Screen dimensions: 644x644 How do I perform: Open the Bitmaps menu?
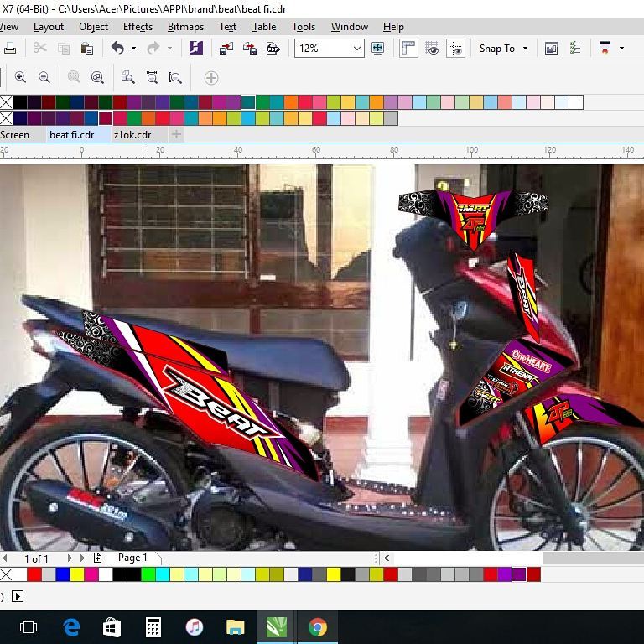(185, 27)
